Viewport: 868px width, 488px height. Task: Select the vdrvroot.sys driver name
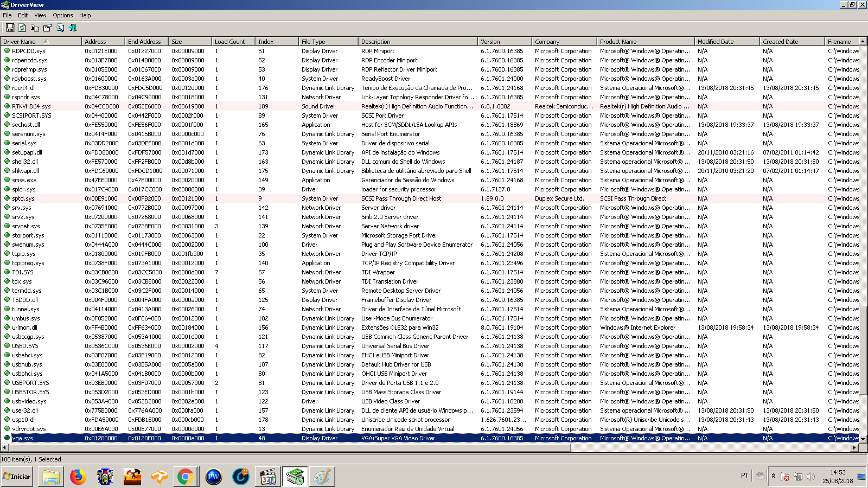point(29,429)
